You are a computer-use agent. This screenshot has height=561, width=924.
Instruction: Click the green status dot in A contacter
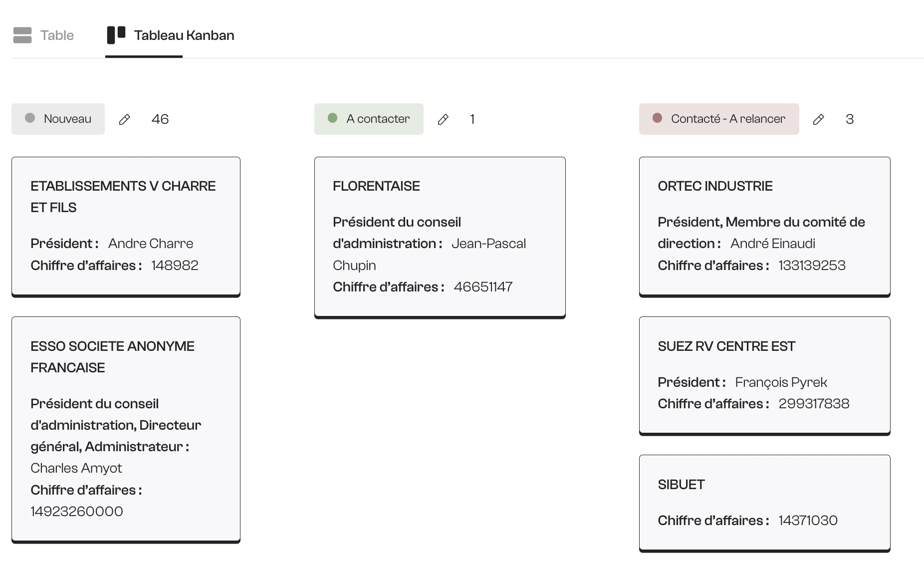pyautogui.click(x=333, y=118)
